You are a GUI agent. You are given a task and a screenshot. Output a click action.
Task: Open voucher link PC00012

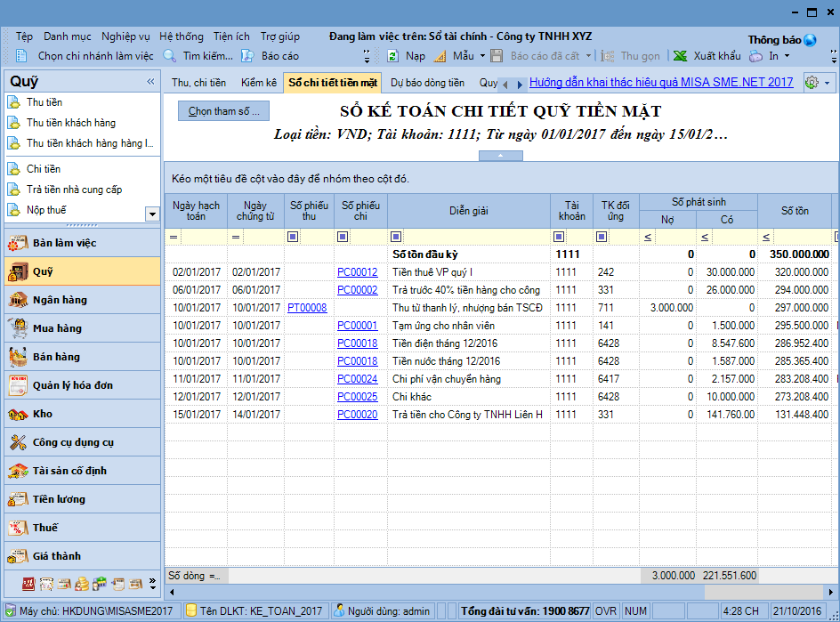(x=357, y=272)
